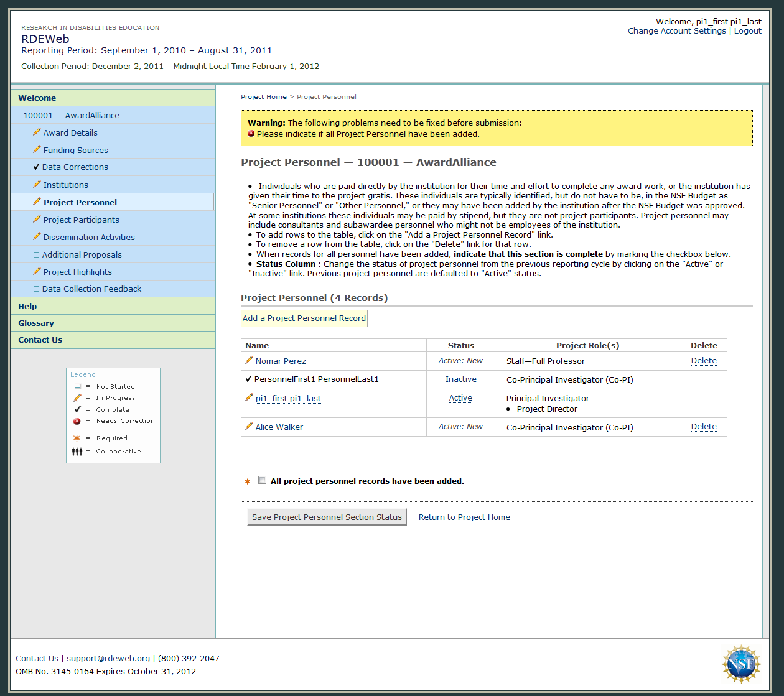
Task: Expand the Welcome sidebar section
Action: (37, 98)
